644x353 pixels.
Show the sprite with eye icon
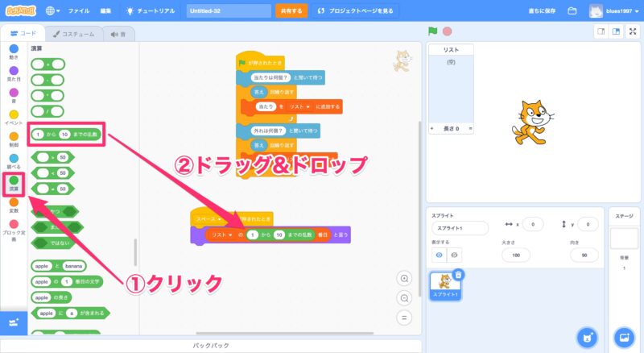pyautogui.click(x=438, y=255)
